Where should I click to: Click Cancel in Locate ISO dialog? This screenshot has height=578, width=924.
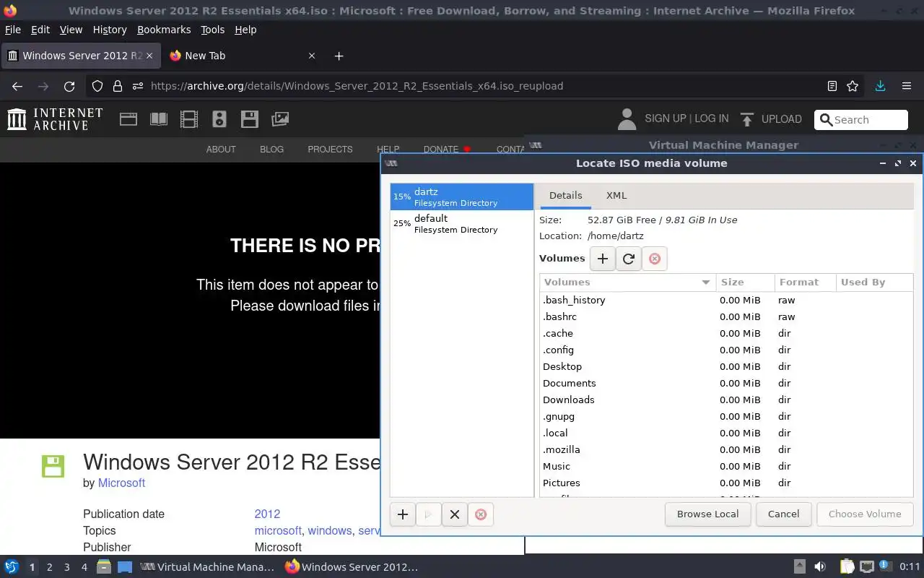tap(783, 514)
